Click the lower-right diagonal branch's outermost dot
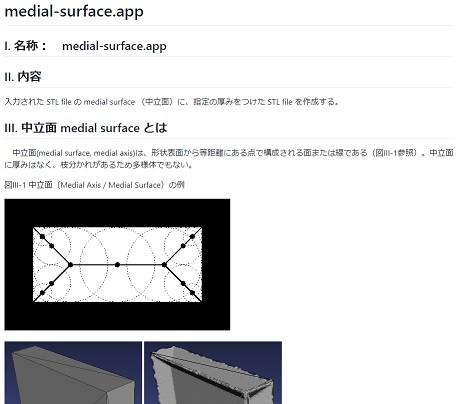 point(192,293)
